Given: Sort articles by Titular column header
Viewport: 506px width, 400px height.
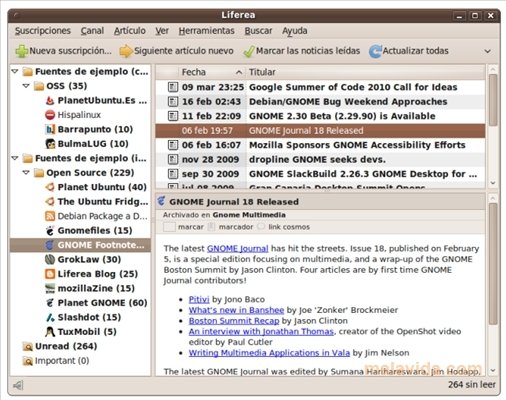Looking at the screenshot, I should click(x=366, y=72).
